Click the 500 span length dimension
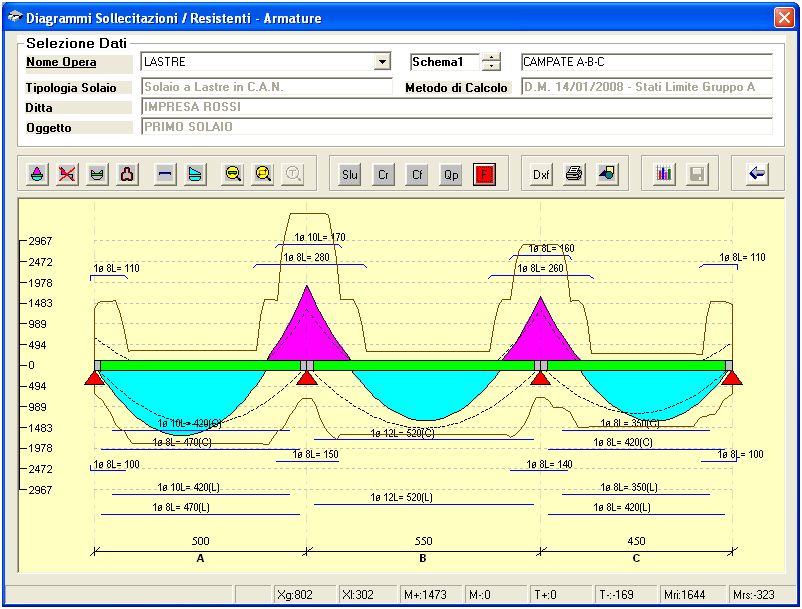Screen dimensions: 802x609 click(x=200, y=541)
